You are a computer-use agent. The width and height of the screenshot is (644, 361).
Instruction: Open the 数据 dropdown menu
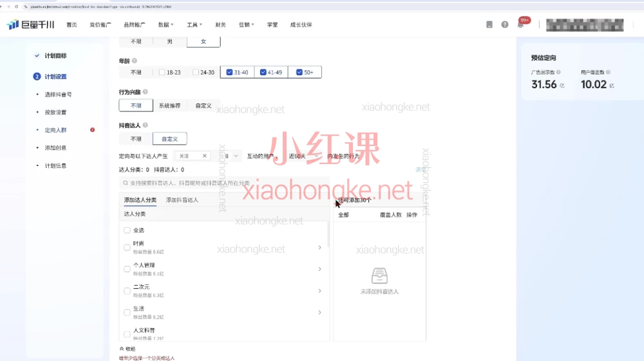tap(166, 24)
